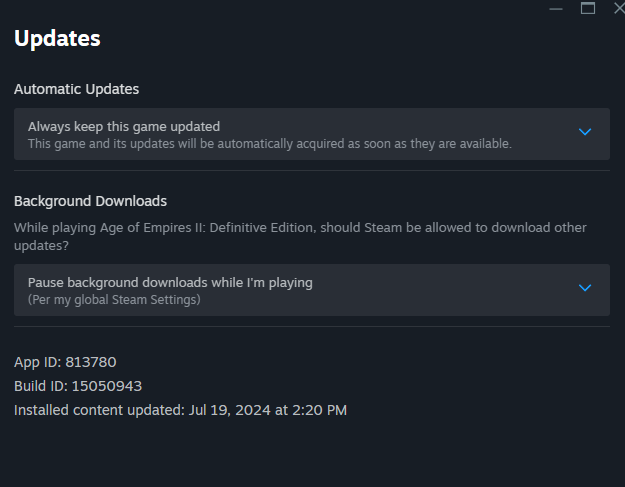Click the "Installed content updated" label
This screenshot has width=625, height=487.
99,409
